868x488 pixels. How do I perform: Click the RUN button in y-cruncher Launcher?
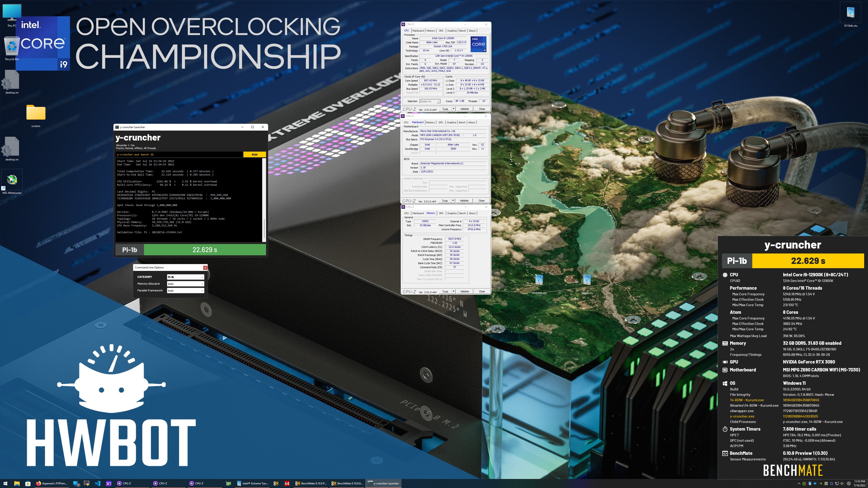[x=254, y=155]
